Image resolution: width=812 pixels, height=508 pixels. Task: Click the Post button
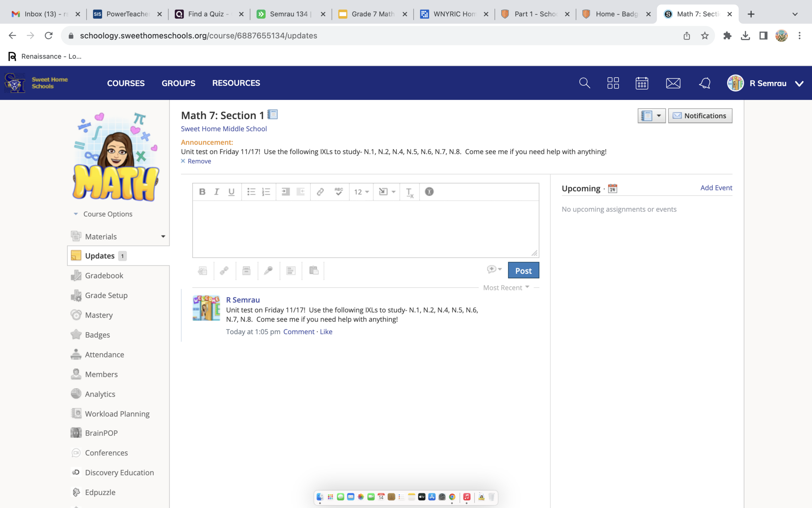tap(523, 271)
